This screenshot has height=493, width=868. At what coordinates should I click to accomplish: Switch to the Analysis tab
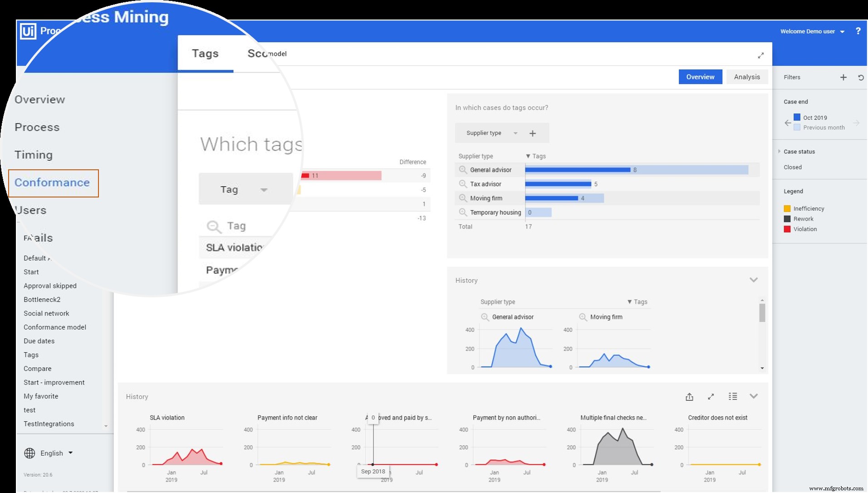[746, 76]
